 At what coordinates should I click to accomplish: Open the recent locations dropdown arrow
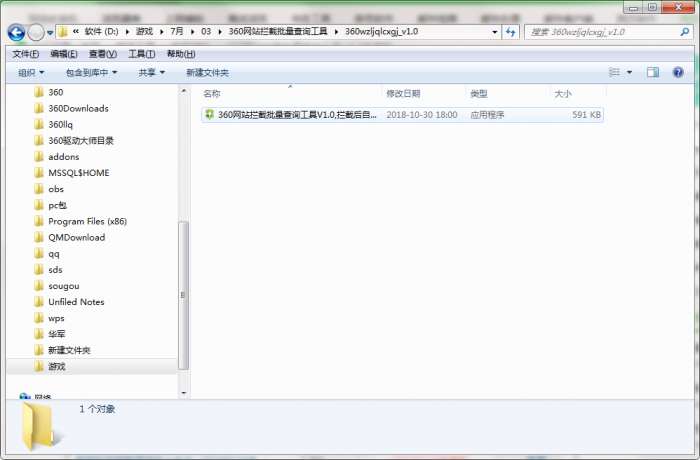click(50, 33)
